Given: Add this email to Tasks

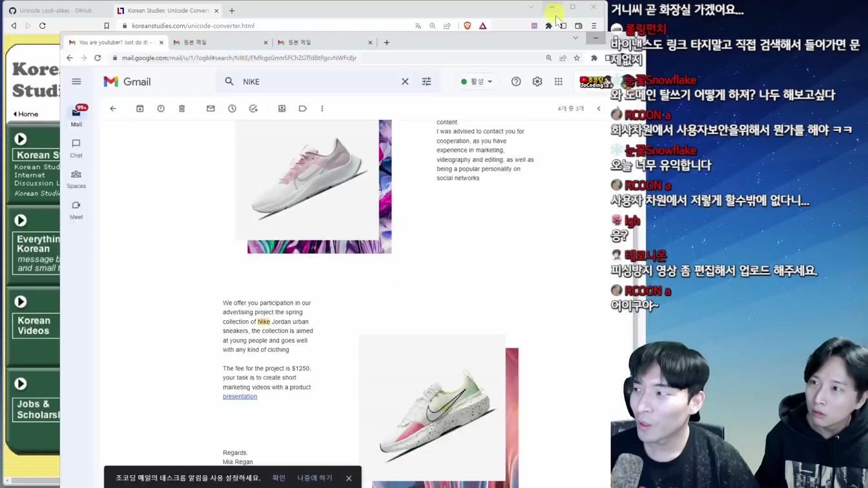Looking at the screenshot, I should pos(253,108).
